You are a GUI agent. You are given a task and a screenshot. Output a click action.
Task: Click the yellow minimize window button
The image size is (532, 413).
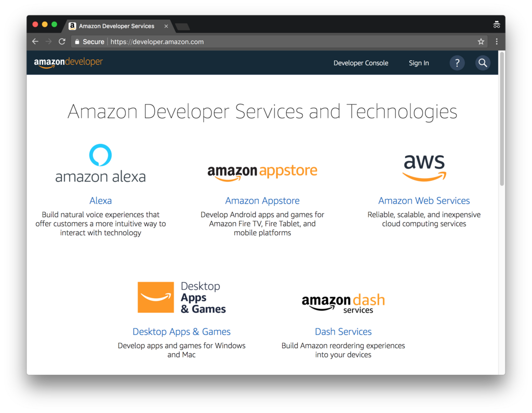45,24
